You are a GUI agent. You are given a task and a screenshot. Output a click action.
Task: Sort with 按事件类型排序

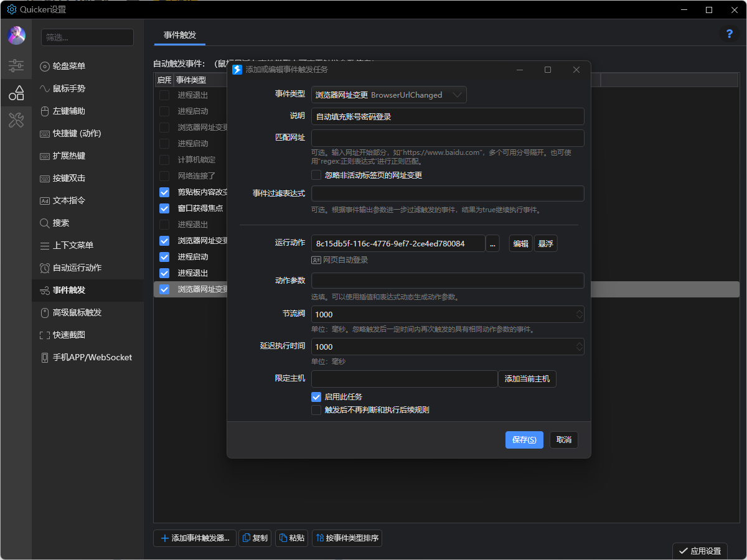347,538
